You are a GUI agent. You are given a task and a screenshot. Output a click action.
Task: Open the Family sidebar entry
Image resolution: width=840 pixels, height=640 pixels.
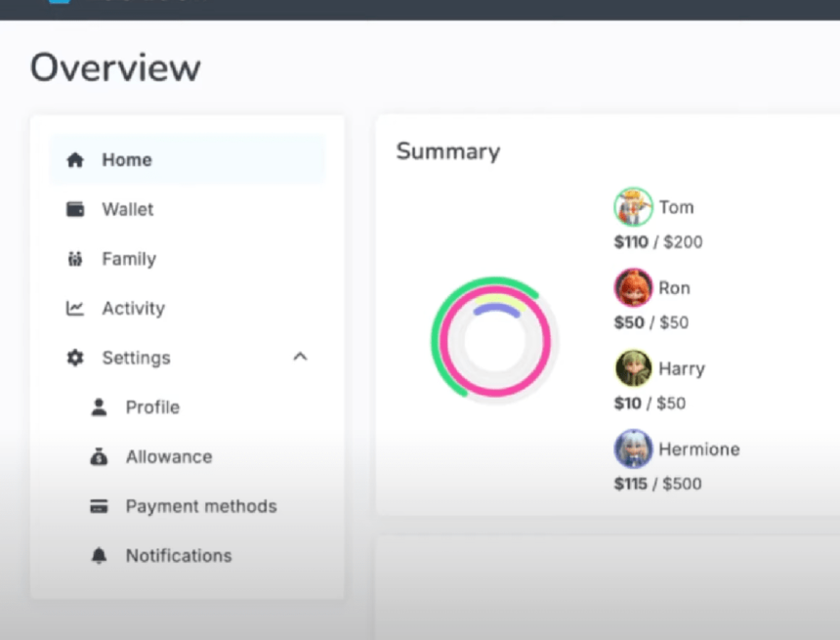click(128, 259)
